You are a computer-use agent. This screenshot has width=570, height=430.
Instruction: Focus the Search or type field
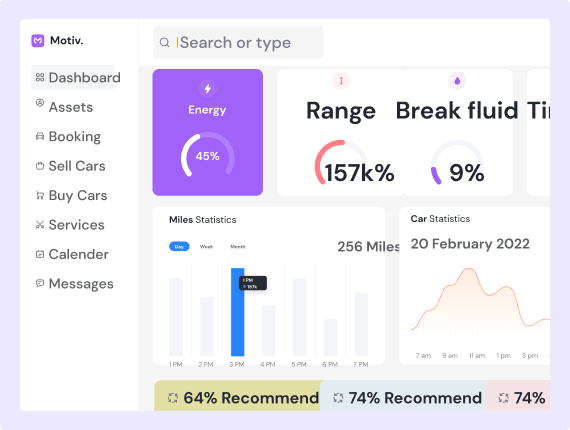coord(238,43)
